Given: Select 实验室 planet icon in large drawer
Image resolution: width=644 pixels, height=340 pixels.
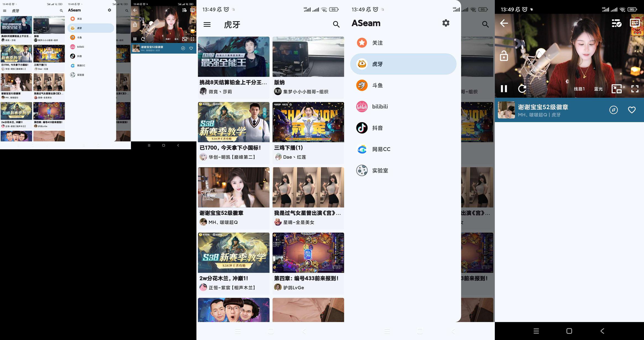Looking at the screenshot, I should pos(362,170).
